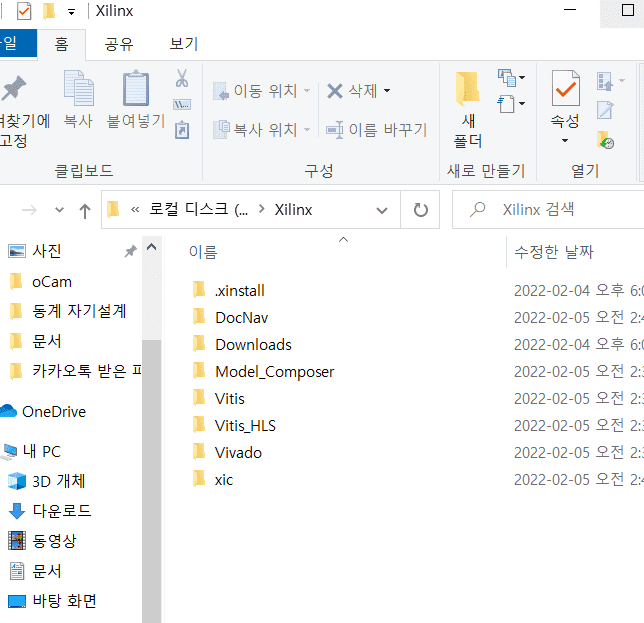The width and height of the screenshot is (644, 623).
Task: Click the Delete button
Action: coord(352,91)
